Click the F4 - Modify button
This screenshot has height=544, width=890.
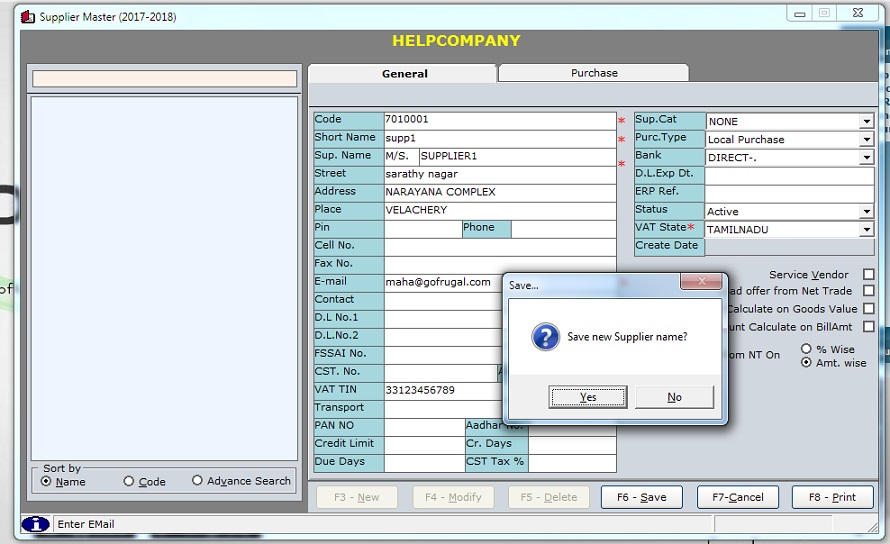tap(453, 497)
